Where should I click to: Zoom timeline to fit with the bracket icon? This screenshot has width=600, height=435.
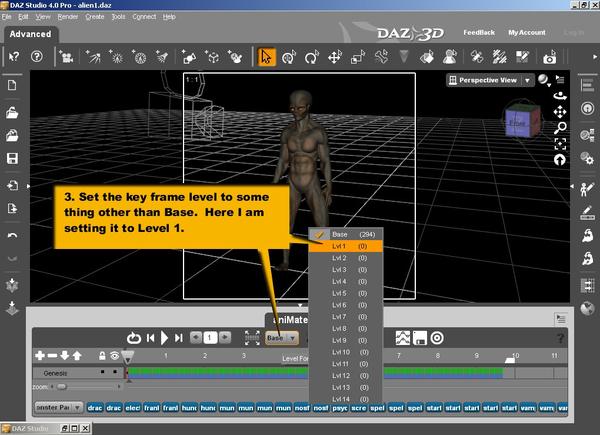tap(252, 338)
